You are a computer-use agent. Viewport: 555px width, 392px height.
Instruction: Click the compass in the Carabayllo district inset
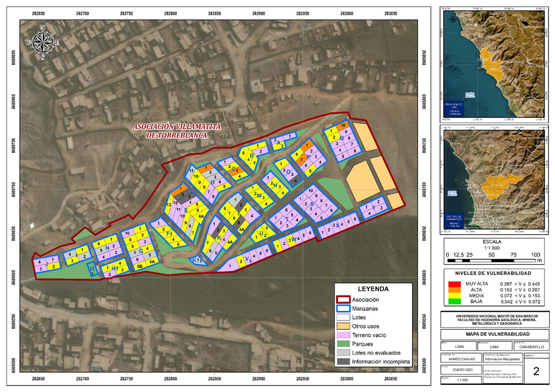[x=452, y=138]
